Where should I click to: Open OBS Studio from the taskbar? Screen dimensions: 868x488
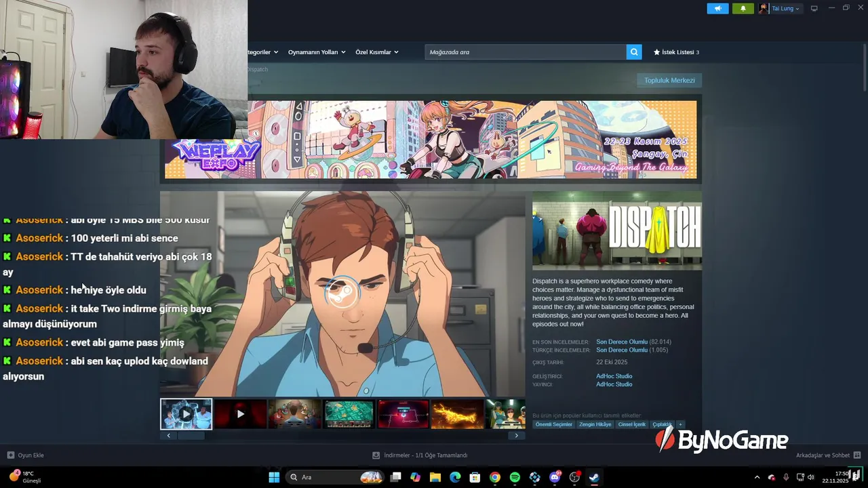(574, 477)
